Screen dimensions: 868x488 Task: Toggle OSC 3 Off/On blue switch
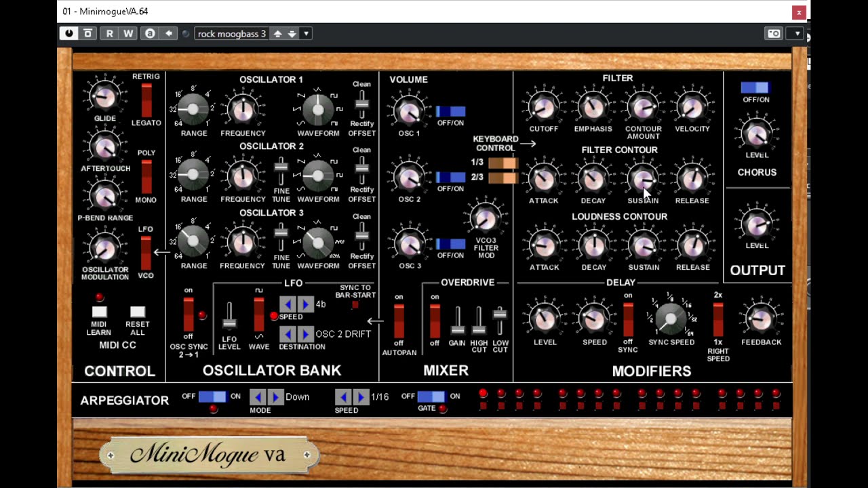pyautogui.click(x=450, y=244)
